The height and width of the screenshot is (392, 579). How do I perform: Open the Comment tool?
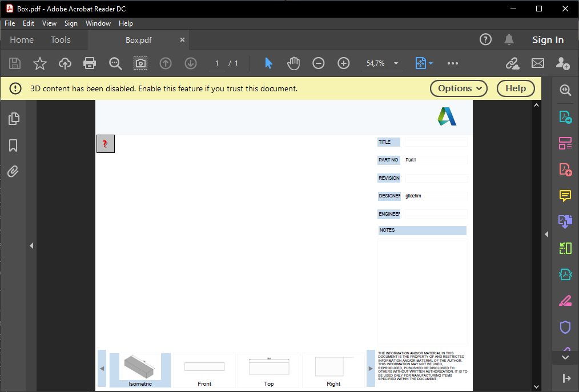[x=565, y=196]
